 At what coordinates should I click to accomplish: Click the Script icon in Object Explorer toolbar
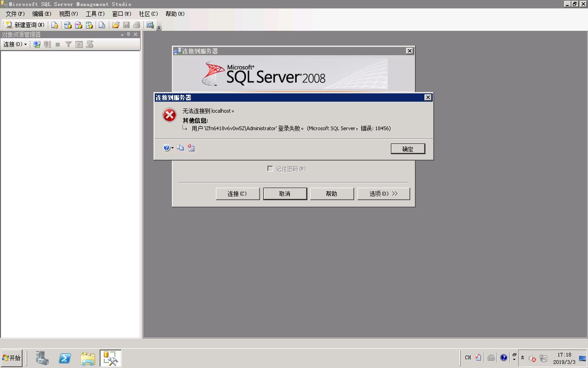[x=90, y=44]
